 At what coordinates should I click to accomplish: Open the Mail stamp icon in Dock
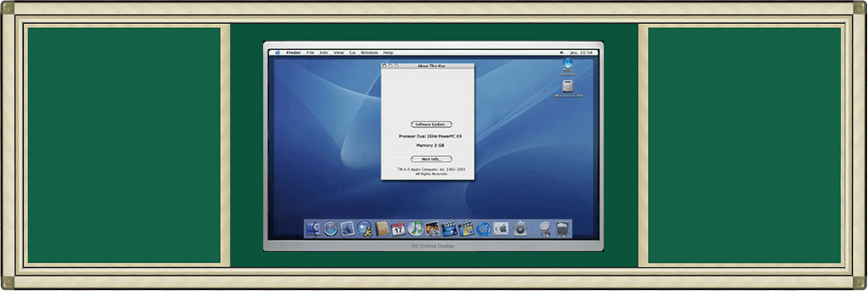point(347,228)
